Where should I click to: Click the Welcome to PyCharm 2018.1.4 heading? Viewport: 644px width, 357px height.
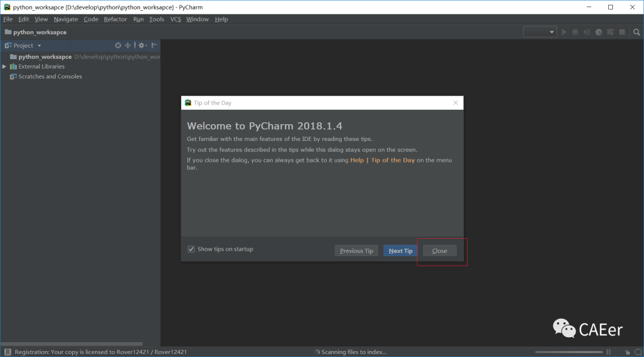tap(265, 126)
